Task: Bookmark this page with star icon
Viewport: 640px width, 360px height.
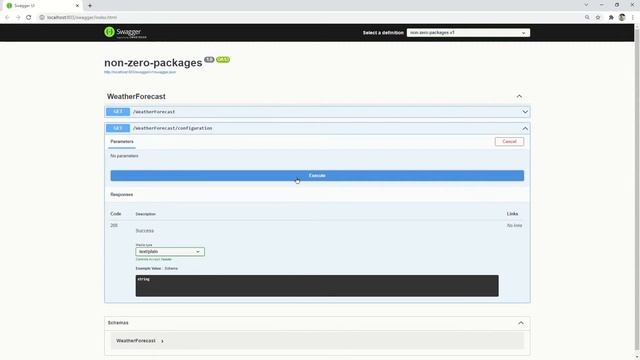Action: coord(598,18)
